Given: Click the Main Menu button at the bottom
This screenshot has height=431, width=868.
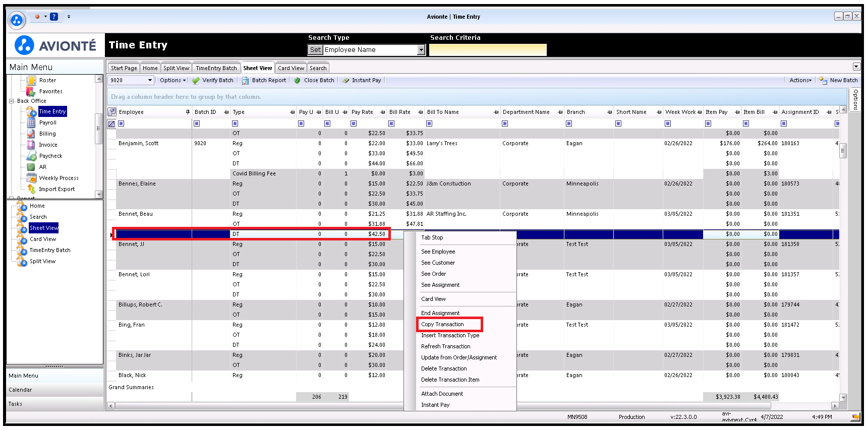Looking at the screenshot, I should pos(54,376).
